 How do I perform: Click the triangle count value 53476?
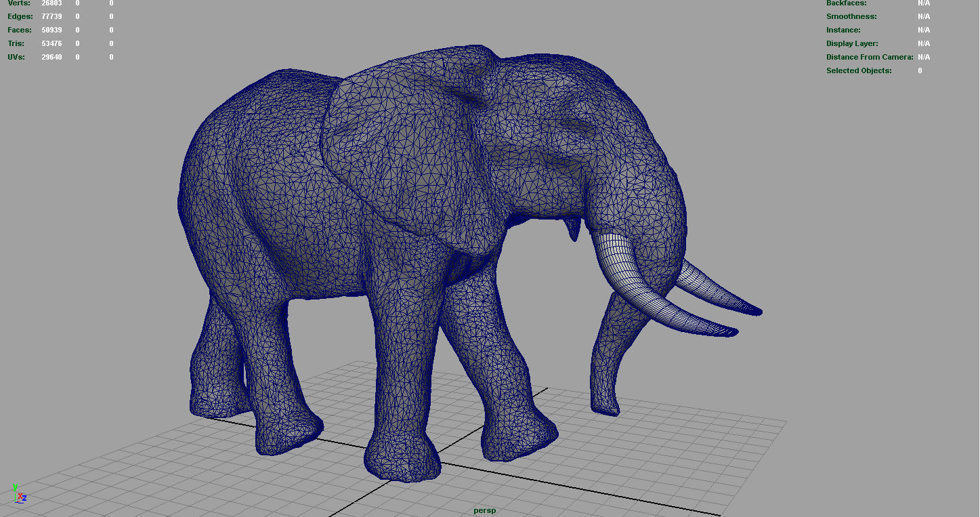pyautogui.click(x=51, y=43)
